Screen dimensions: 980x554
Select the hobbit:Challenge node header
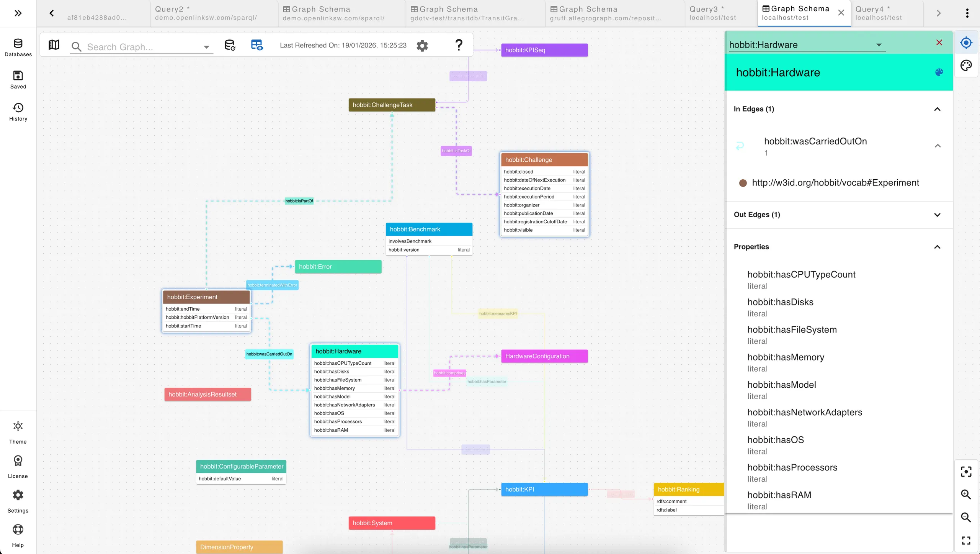tap(544, 160)
